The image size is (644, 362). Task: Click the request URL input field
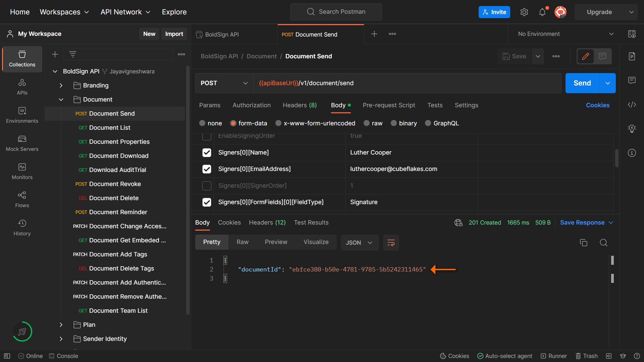(x=407, y=83)
